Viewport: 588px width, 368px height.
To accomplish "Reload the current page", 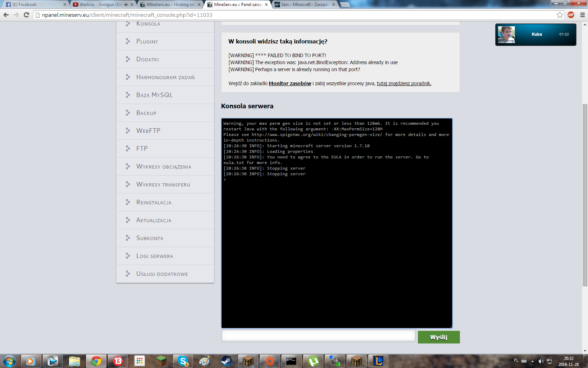I will pyautogui.click(x=26, y=15).
